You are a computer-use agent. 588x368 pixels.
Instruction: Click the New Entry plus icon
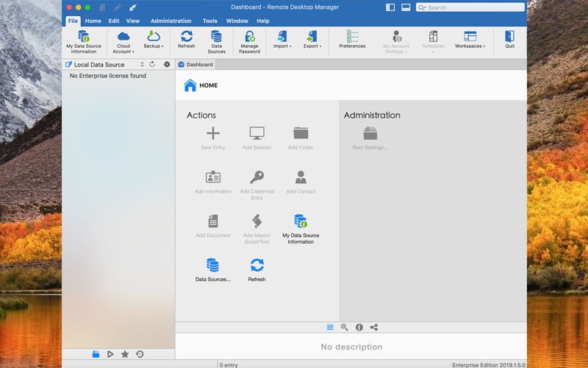(213, 133)
